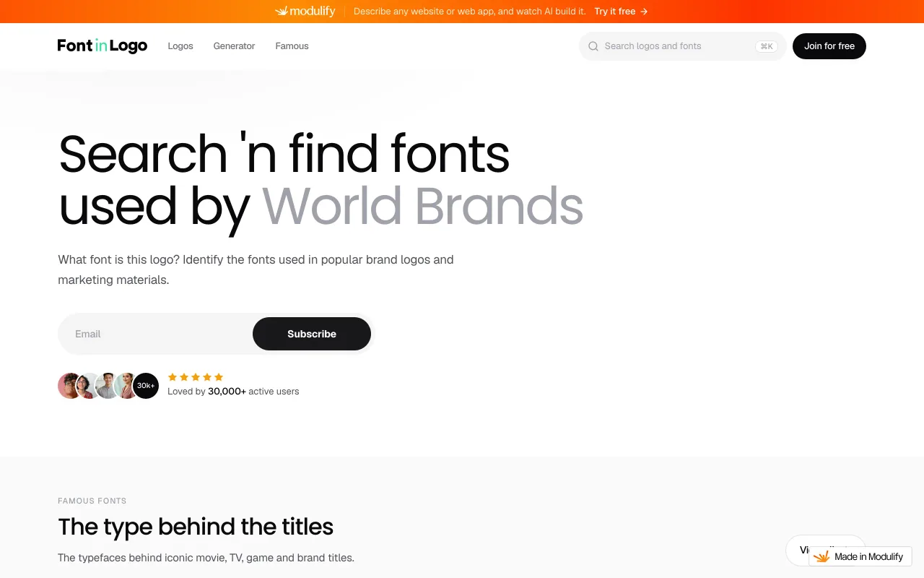
Task: Open the Generator nav item
Action: pos(234,46)
